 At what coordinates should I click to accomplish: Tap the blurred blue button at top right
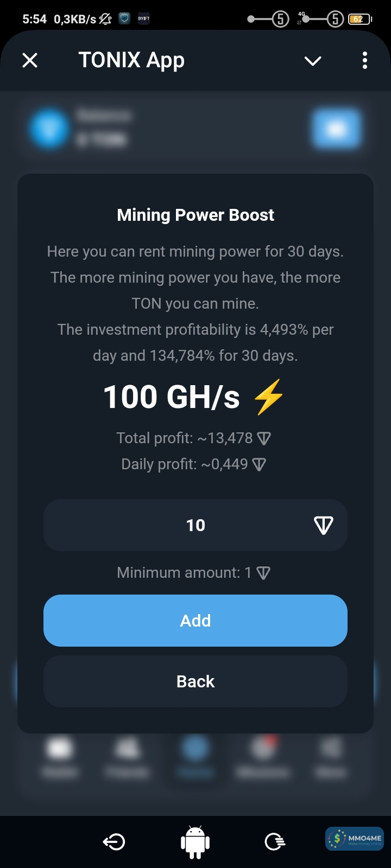pyautogui.click(x=336, y=129)
